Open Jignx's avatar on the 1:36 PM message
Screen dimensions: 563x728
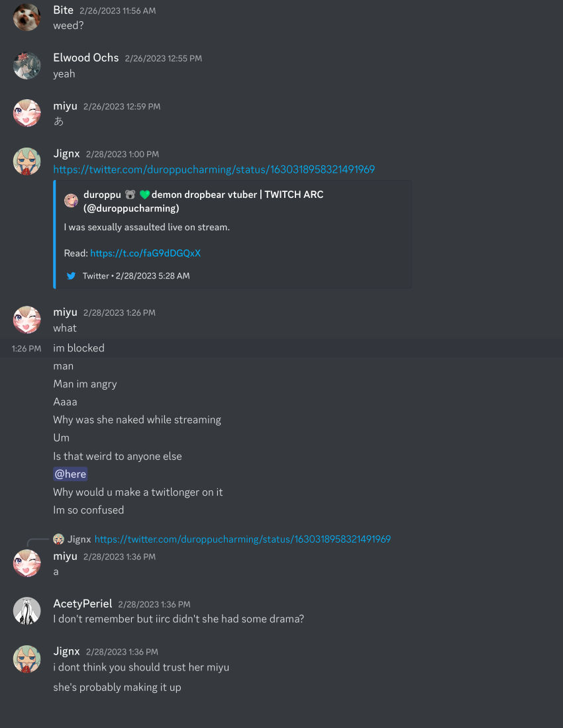coord(26,659)
